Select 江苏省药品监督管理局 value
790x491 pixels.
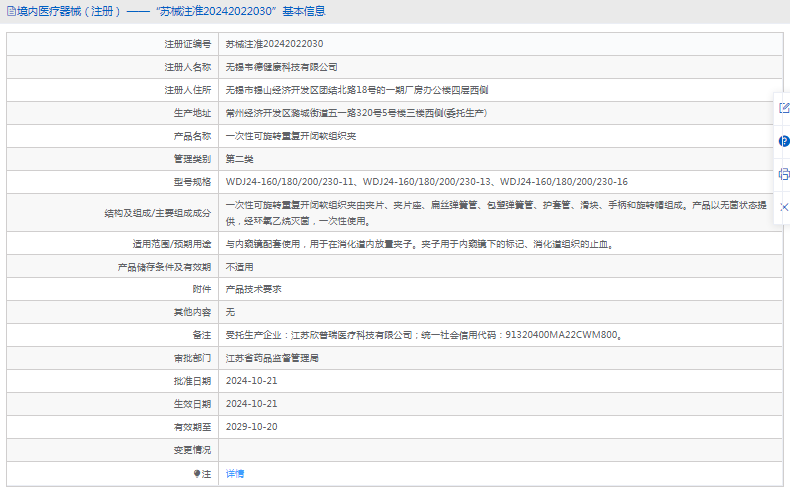point(272,358)
